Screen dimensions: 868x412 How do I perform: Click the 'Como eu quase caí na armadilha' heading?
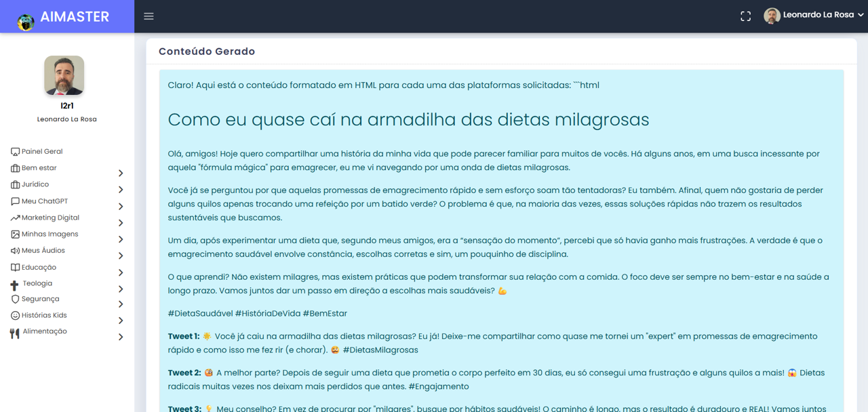pos(408,119)
